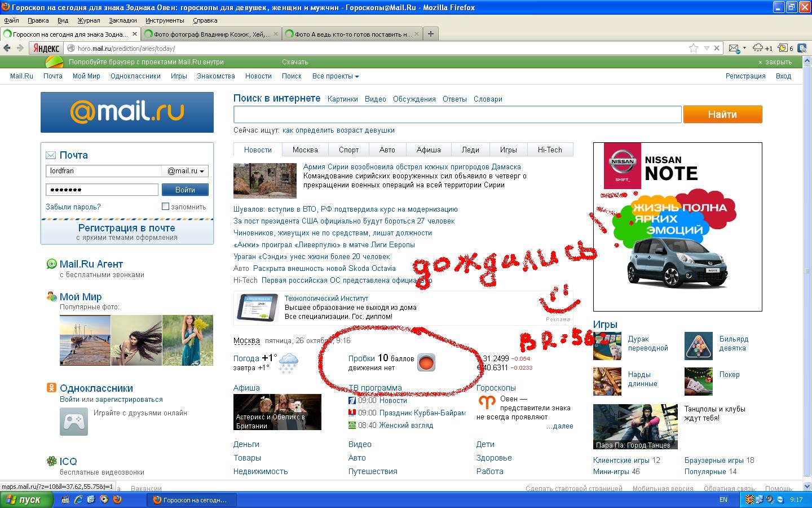
Task: Expand the @mail.ru domain dropdown
Action: click(x=186, y=171)
